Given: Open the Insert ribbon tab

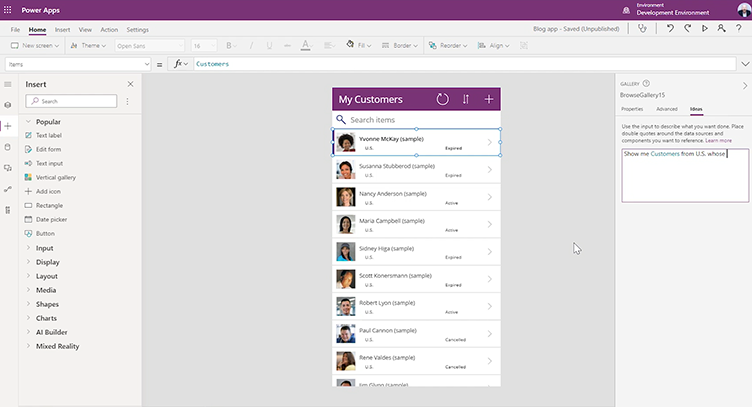Looking at the screenshot, I should (62, 30).
